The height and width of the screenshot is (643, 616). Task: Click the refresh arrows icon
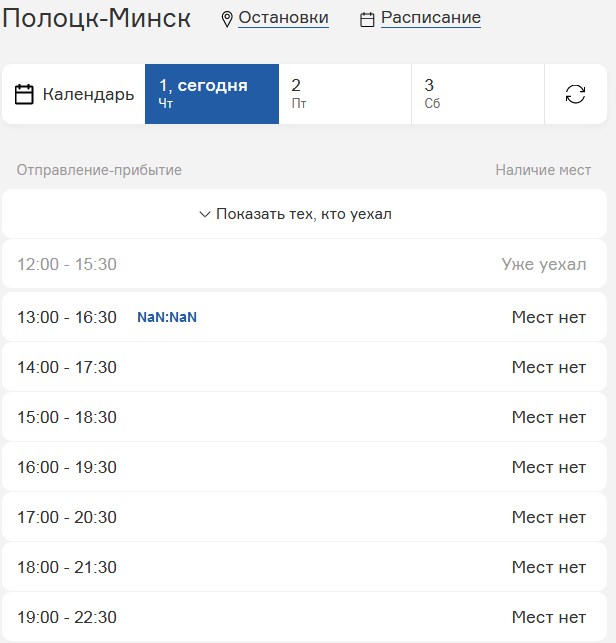(x=575, y=94)
